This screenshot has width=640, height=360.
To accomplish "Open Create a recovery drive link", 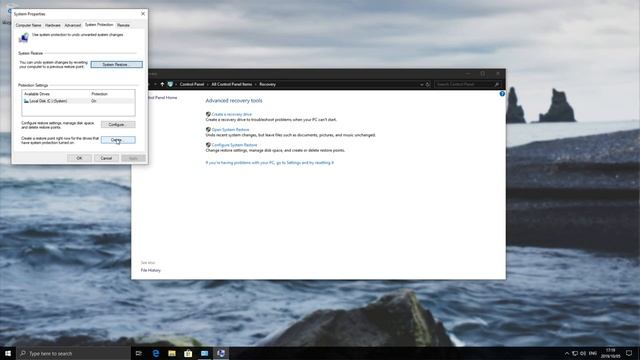I will click(x=231, y=114).
